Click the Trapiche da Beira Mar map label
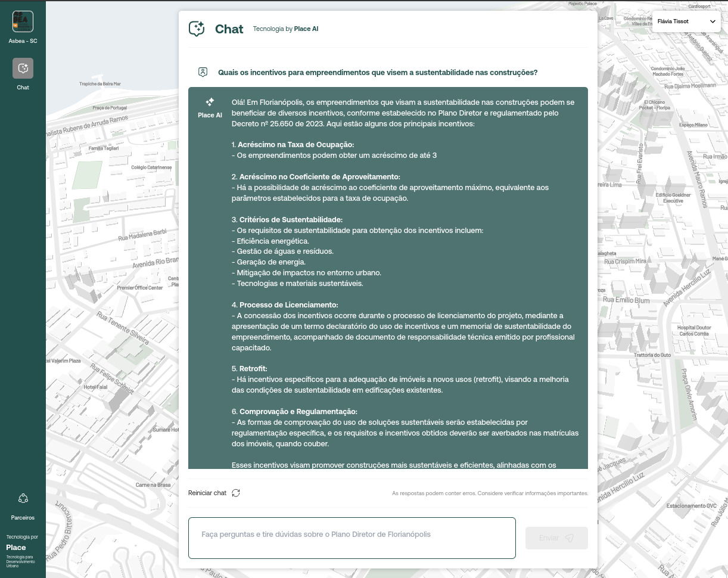 coord(100,84)
